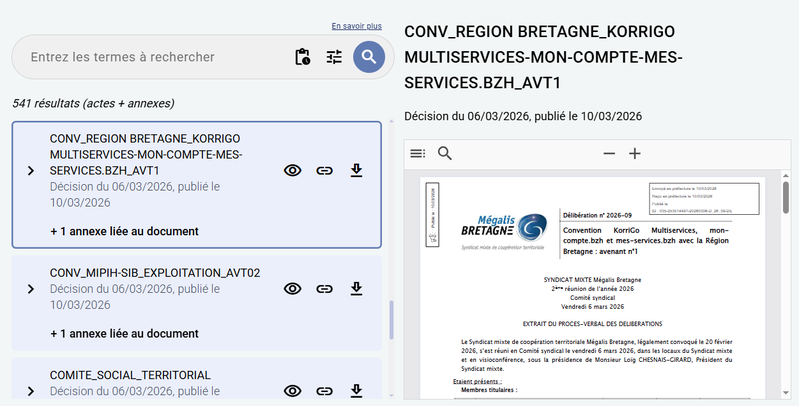Expand the COMITE_SOCIAL_TERRITORIAL result chevron
The height and width of the screenshot is (406, 799).
31,391
